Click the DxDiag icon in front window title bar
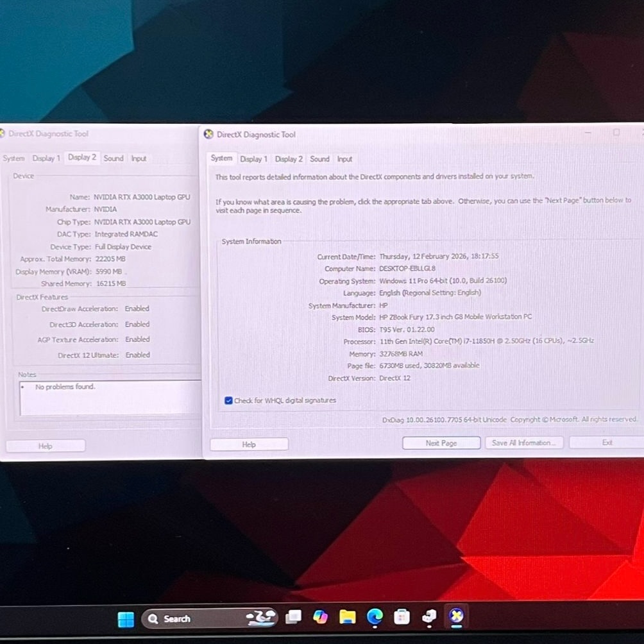The image size is (644, 644). [x=208, y=134]
